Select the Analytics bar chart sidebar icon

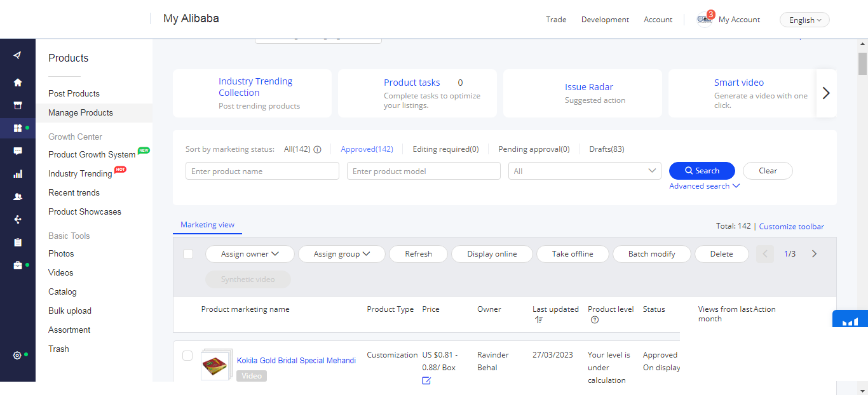[x=17, y=173]
